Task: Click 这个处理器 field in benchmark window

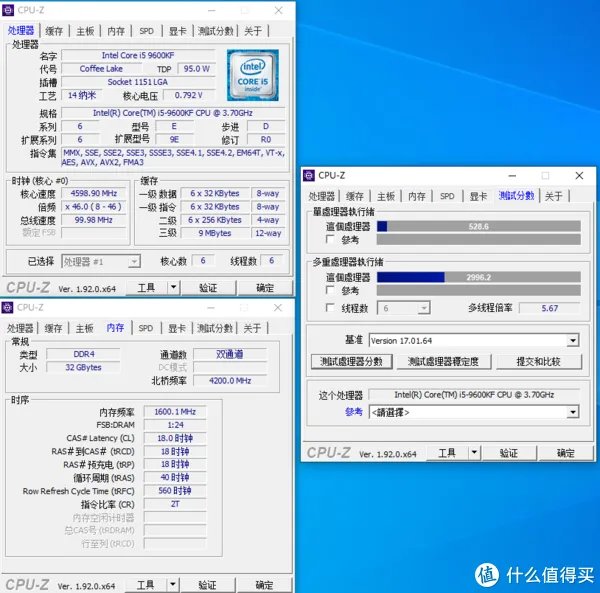Action: tap(474, 394)
